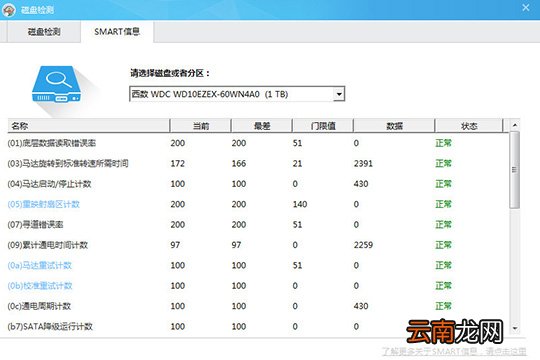Select the (04)马达启动/停止计数 row

point(258,184)
